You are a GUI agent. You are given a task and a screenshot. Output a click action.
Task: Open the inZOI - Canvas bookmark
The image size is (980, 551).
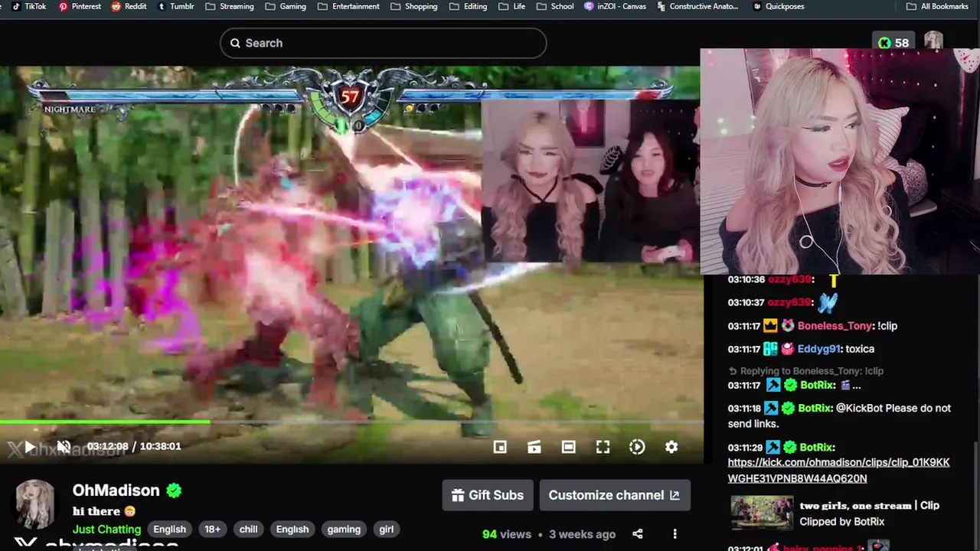point(615,6)
